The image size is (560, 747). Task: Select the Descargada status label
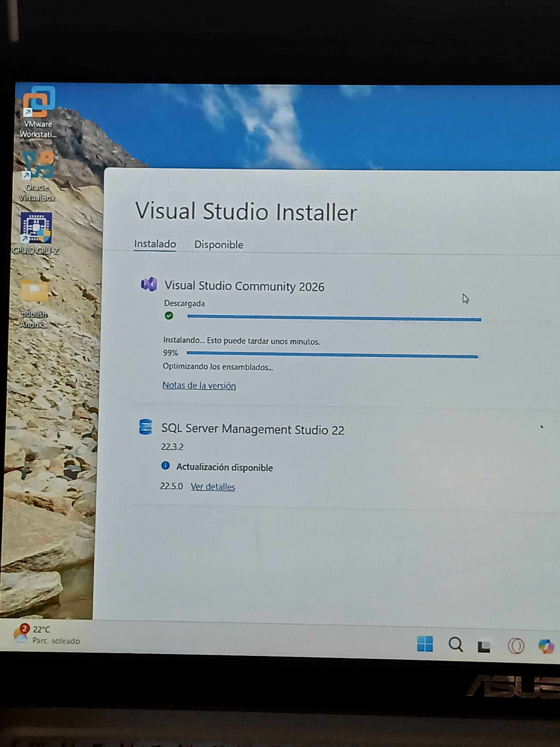point(184,303)
